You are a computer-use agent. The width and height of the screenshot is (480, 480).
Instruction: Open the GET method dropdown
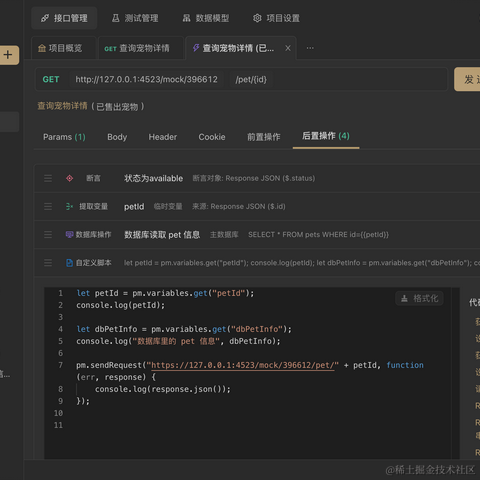click(51, 79)
